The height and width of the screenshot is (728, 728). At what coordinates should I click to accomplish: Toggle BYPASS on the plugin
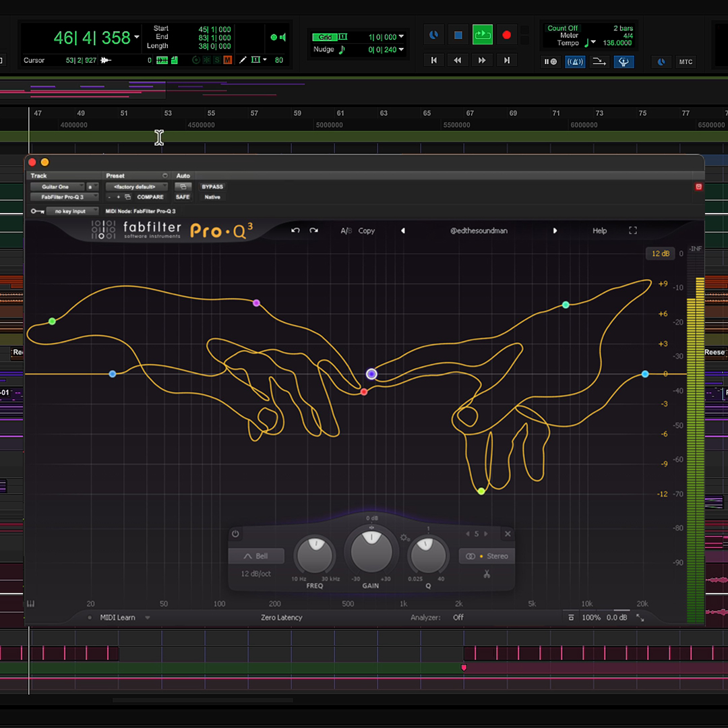click(212, 186)
